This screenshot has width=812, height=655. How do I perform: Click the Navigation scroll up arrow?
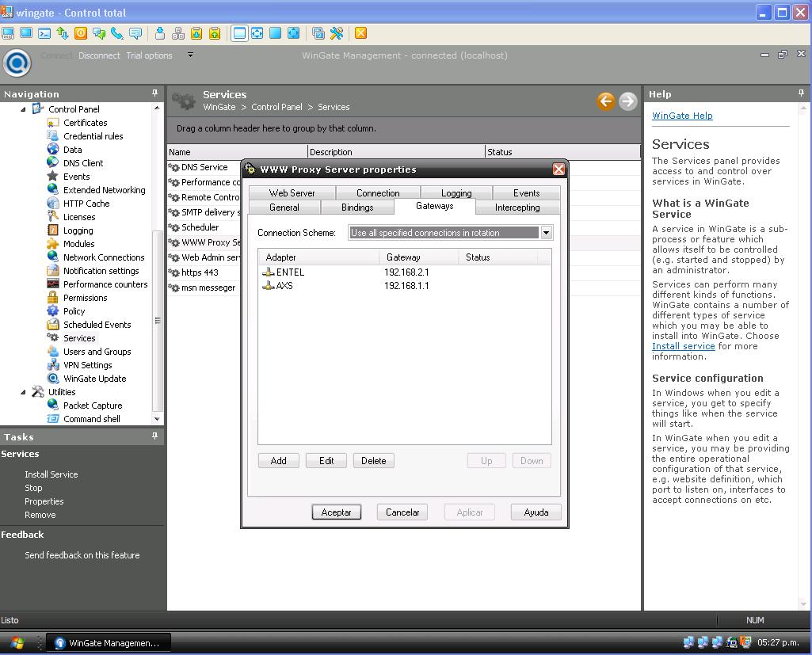(x=157, y=108)
